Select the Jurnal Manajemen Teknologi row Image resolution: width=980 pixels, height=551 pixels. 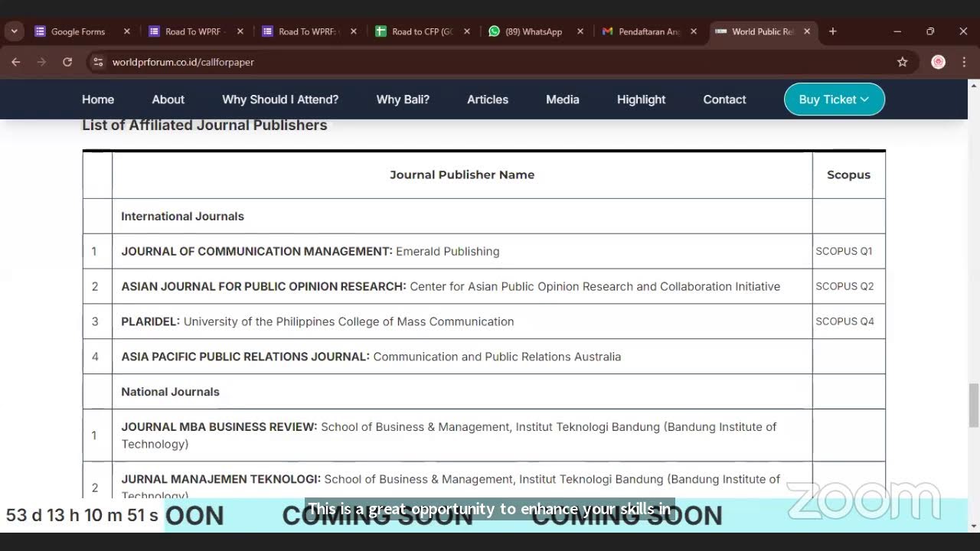(484, 481)
